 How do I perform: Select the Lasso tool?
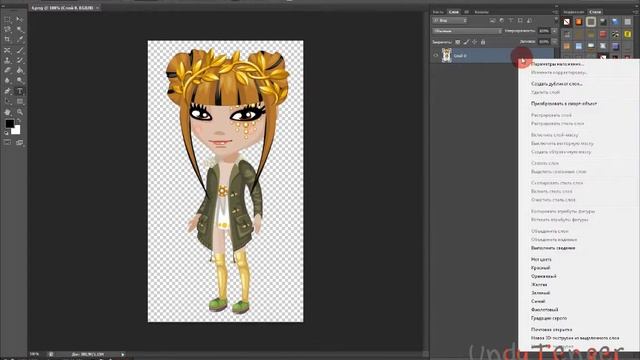[7, 29]
